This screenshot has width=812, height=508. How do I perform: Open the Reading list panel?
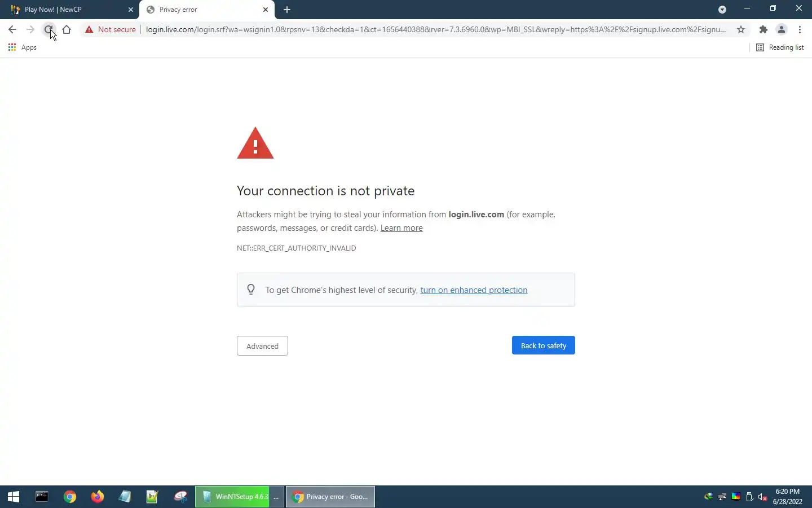tap(780, 47)
